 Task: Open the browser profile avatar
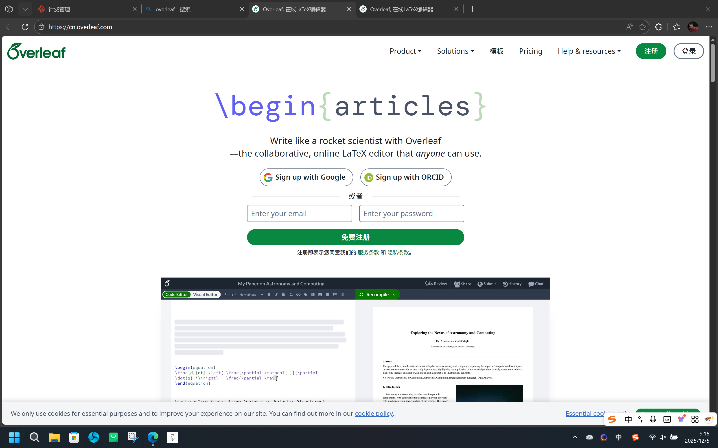coord(693,26)
